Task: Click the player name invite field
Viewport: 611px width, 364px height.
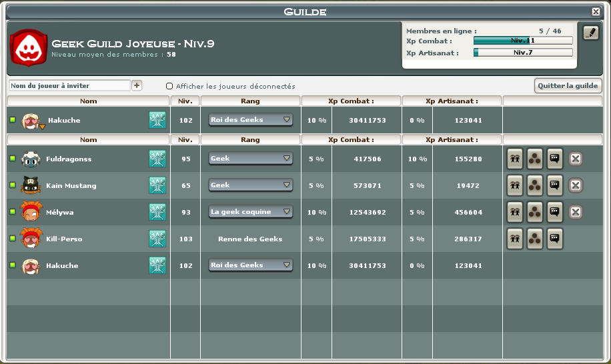Action: [69, 85]
